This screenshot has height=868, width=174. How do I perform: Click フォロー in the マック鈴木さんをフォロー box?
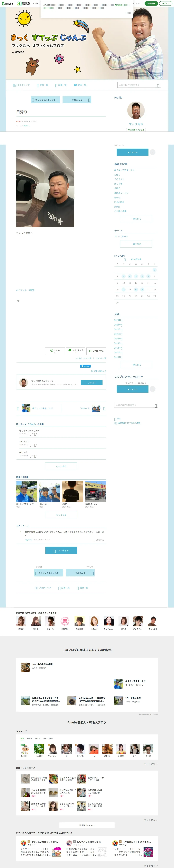click(91, 383)
